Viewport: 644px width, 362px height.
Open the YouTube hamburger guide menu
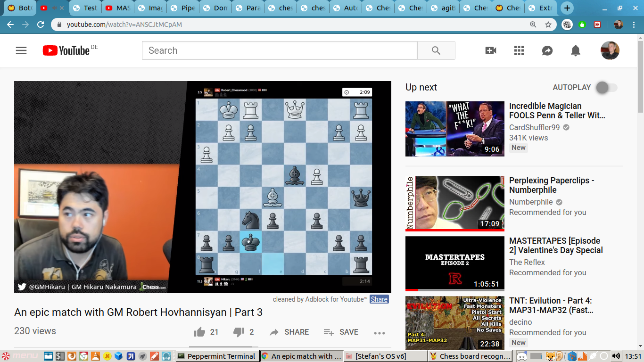pos(21,50)
